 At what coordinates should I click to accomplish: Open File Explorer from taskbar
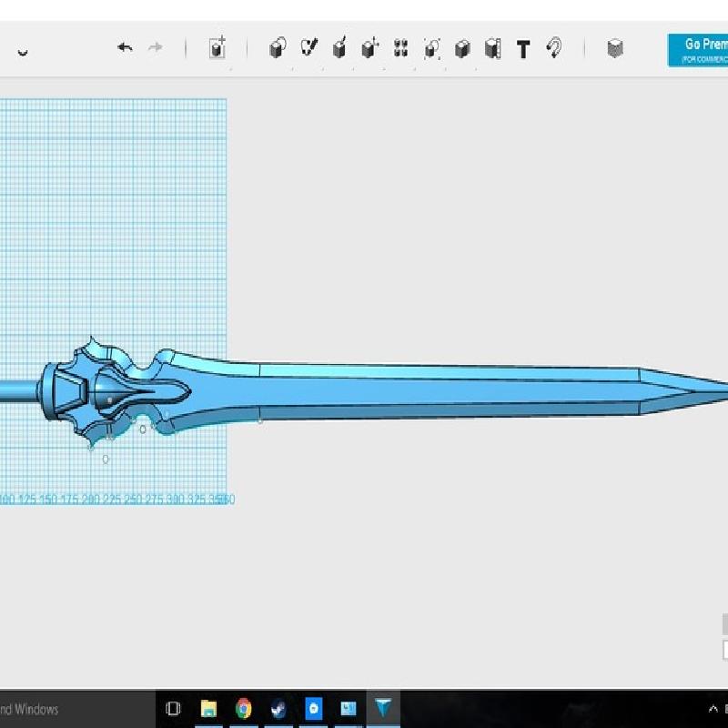[208, 709]
